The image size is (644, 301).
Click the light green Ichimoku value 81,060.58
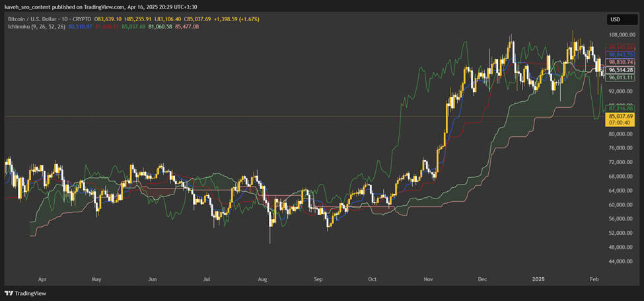(x=161, y=26)
